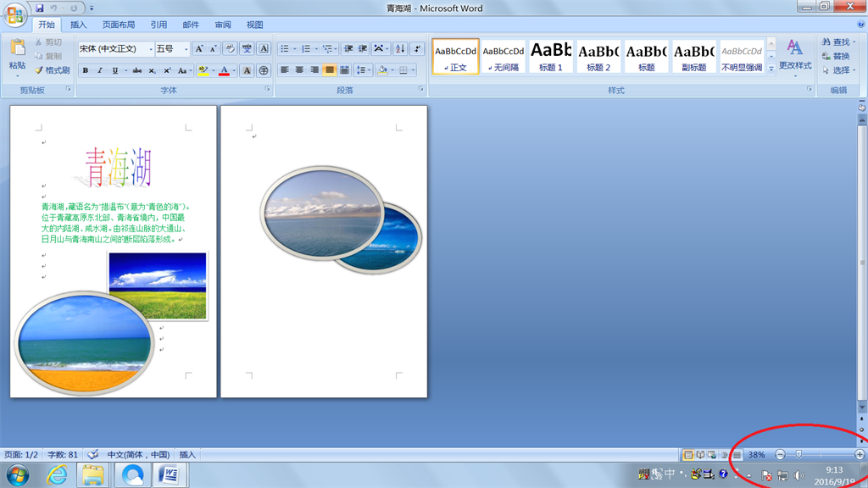Open the 页面布局 (Page Layout) tab
The width and height of the screenshot is (868, 488).
[x=119, y=25]
